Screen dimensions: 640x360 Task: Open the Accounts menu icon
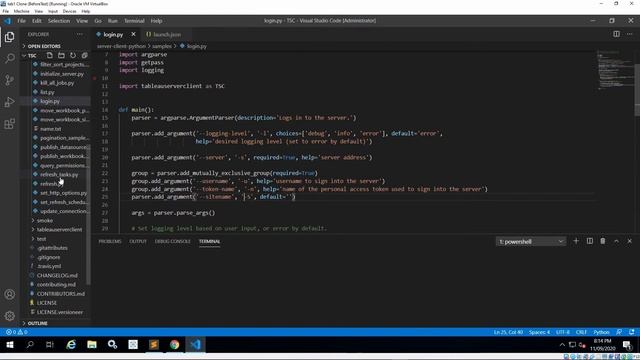coord(9,294)
